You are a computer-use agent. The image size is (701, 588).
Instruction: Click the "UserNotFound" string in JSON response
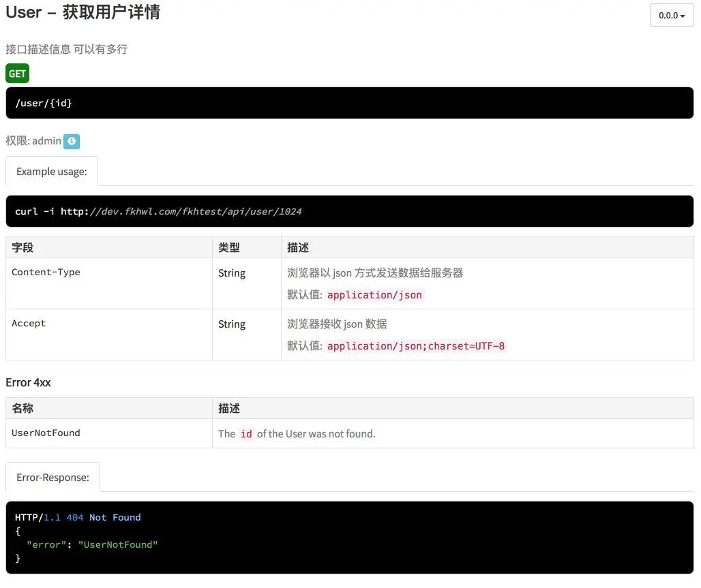(118, 545)
